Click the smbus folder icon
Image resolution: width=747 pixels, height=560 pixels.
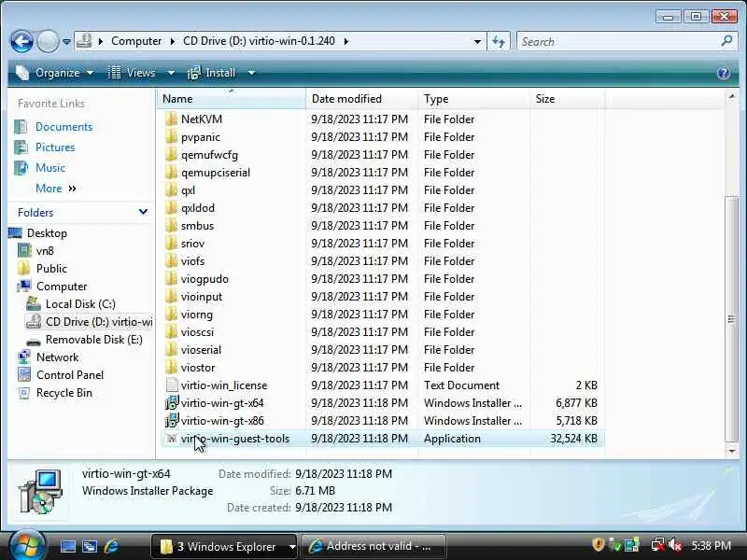pos(172,226)
